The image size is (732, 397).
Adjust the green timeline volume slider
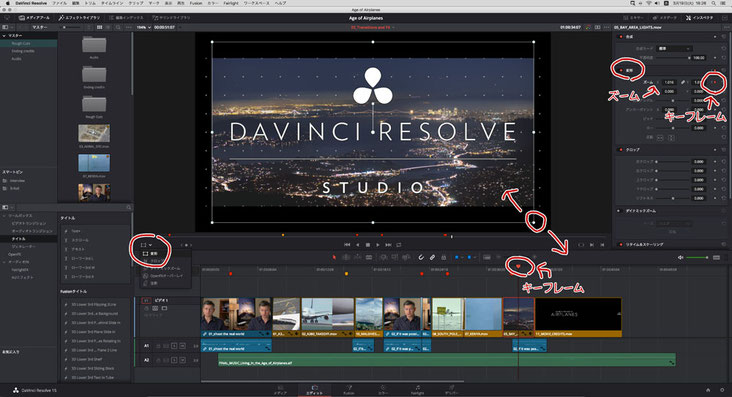coord(697,257)
